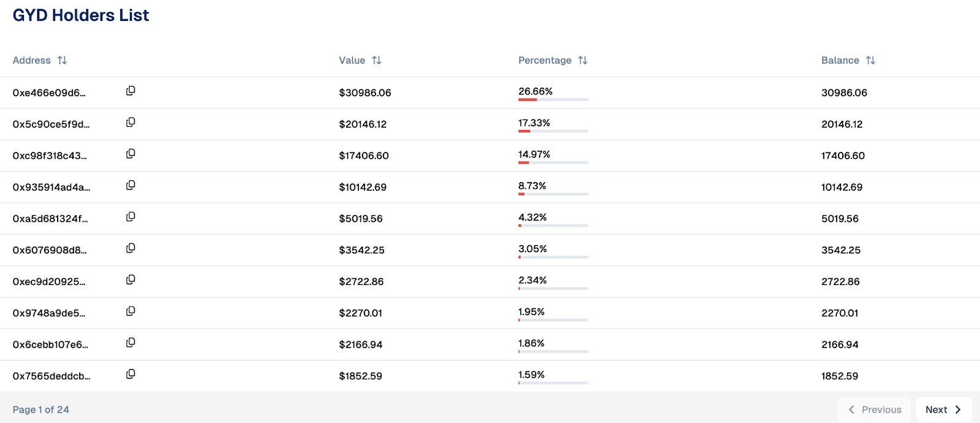Click the 4.32% percentage text
The image size is (980, 423).
click(x=532, y=217)
